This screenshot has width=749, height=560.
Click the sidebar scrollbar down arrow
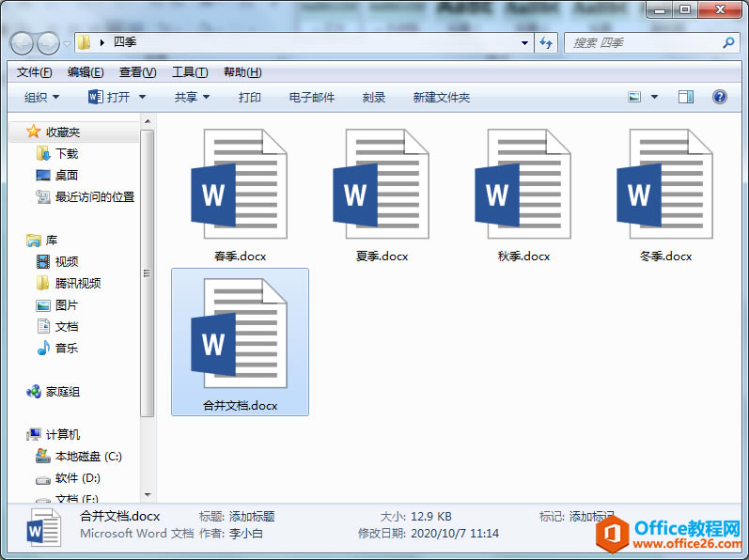(148, 495)
